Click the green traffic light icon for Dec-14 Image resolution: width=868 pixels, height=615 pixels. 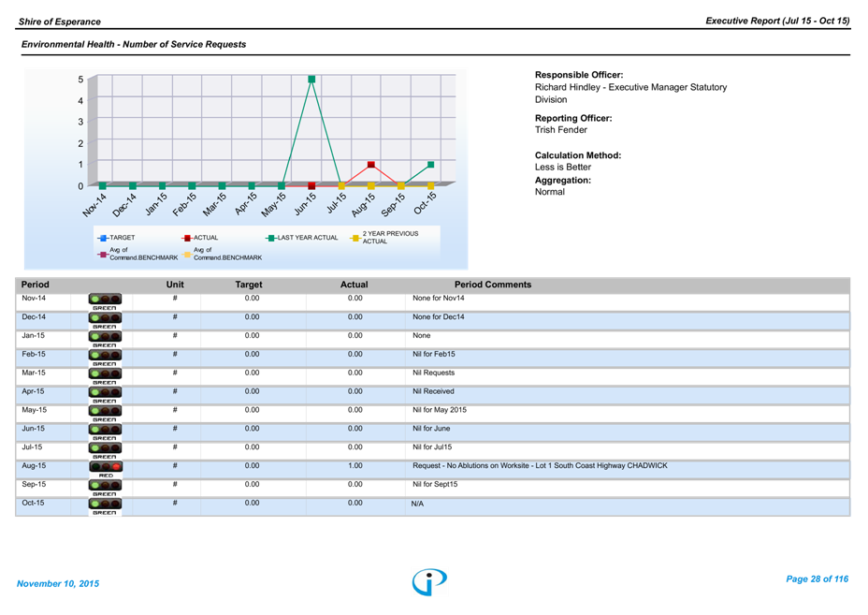coord(106,320)
